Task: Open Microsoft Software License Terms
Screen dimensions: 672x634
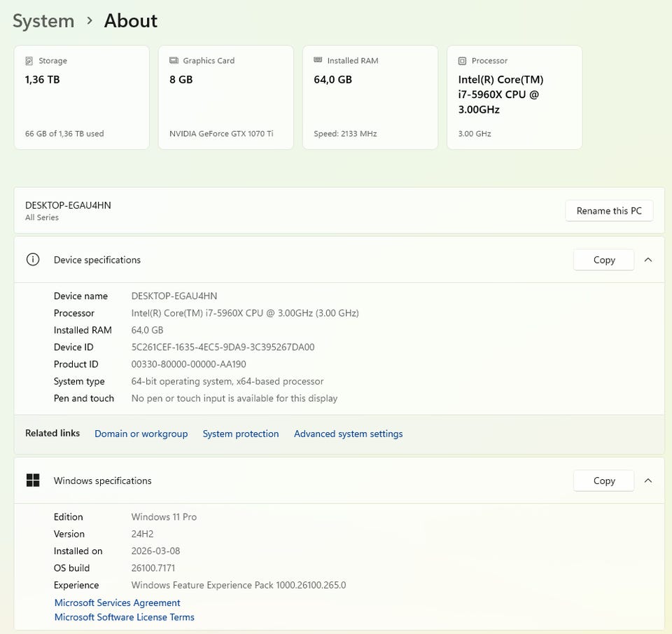Action: (124, 617)
